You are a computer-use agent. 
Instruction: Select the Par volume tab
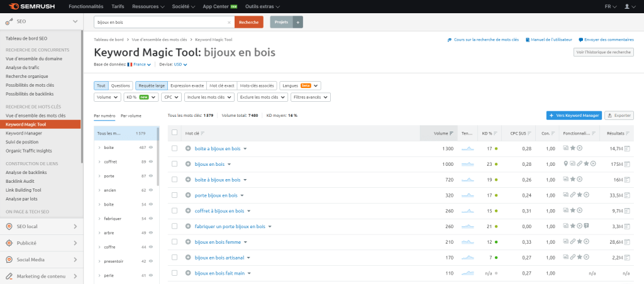point(131,116)
